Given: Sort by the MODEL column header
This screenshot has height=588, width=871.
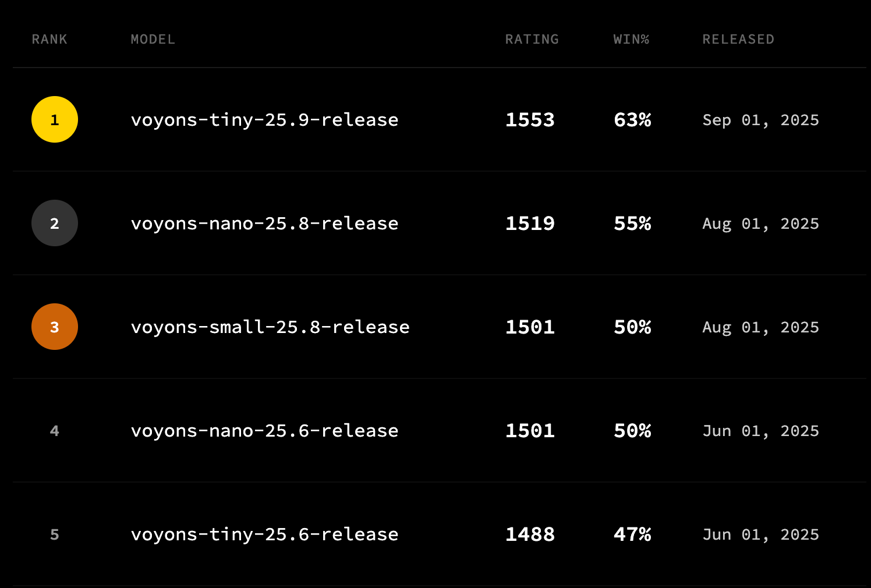Looking at the screenshot, I should (x=153, y=39).
